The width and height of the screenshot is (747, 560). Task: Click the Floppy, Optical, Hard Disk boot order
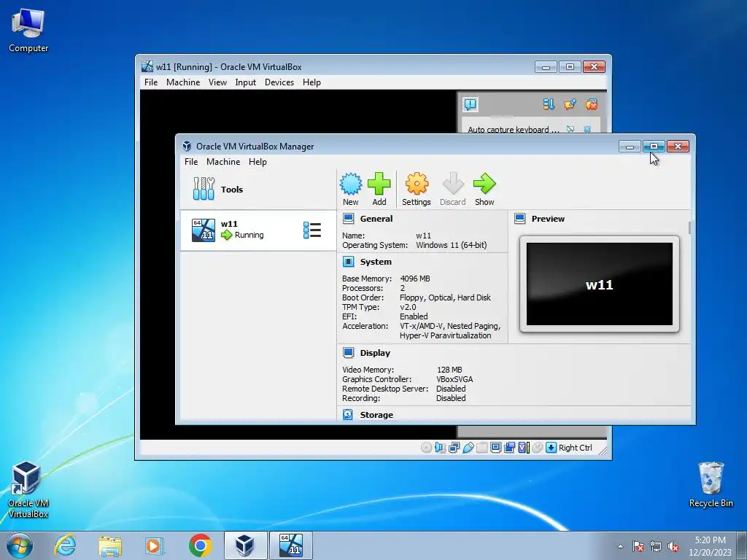(x=445, y=297)
